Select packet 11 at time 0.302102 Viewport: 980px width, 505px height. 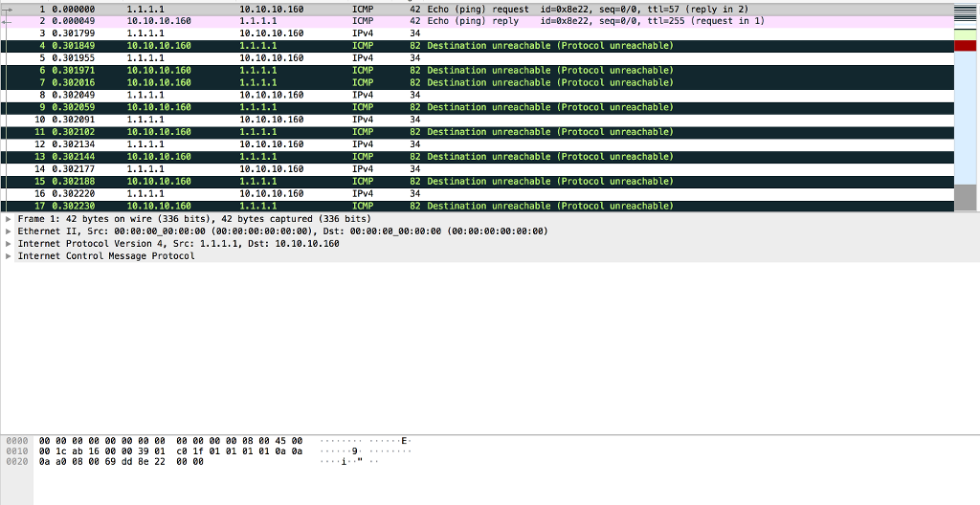pyautogui.click(x=478, y=133)
